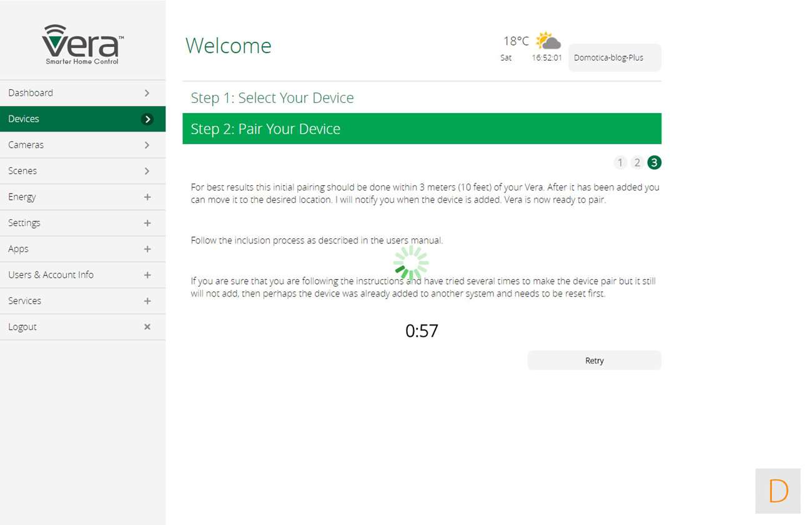Click the Vera Smarter Home Control logo
This screenshot has height=525, width=812.
[x=82, y=44]
